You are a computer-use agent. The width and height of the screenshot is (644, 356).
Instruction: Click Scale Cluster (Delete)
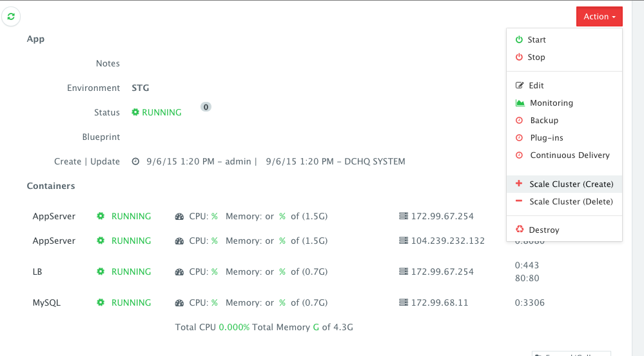[571, 202]
